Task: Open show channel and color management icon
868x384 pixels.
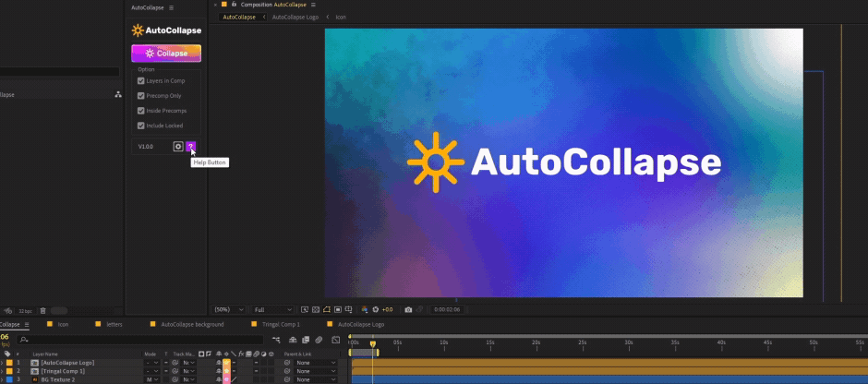Action: coord(364,310)
